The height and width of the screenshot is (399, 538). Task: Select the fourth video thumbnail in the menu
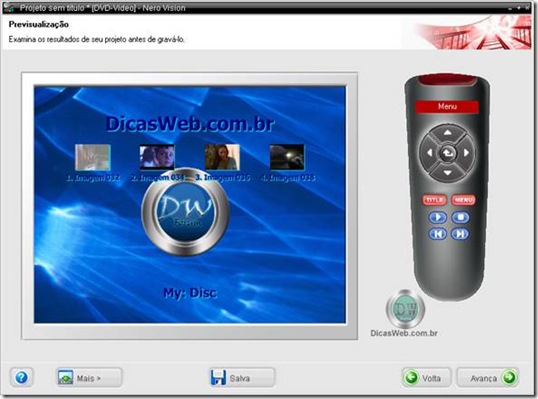coord(287,157)
